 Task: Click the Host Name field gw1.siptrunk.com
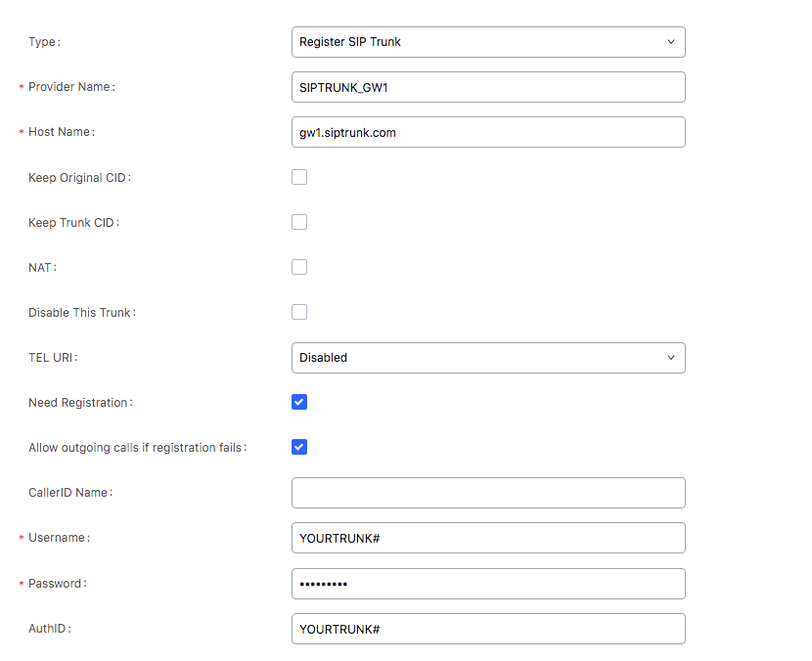point(488,132)
